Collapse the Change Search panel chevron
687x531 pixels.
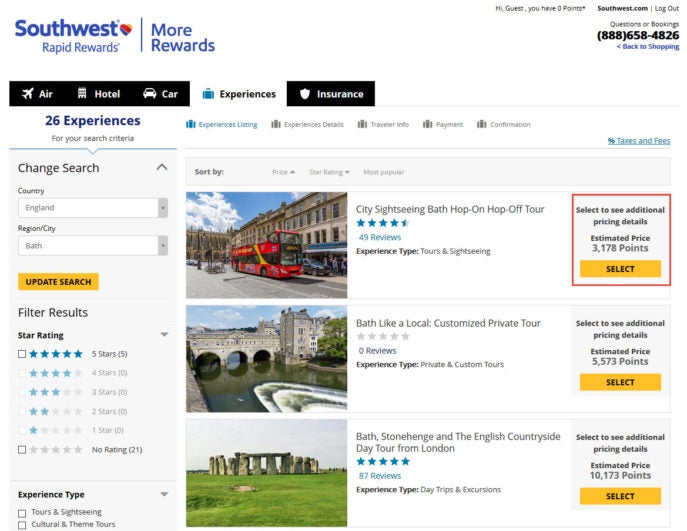click(162, 167)
